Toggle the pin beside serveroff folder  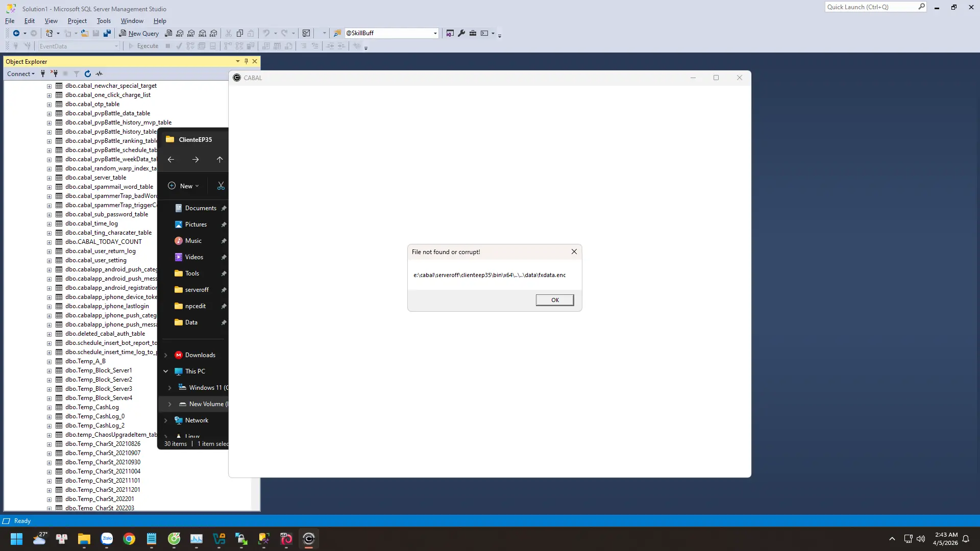224,290
